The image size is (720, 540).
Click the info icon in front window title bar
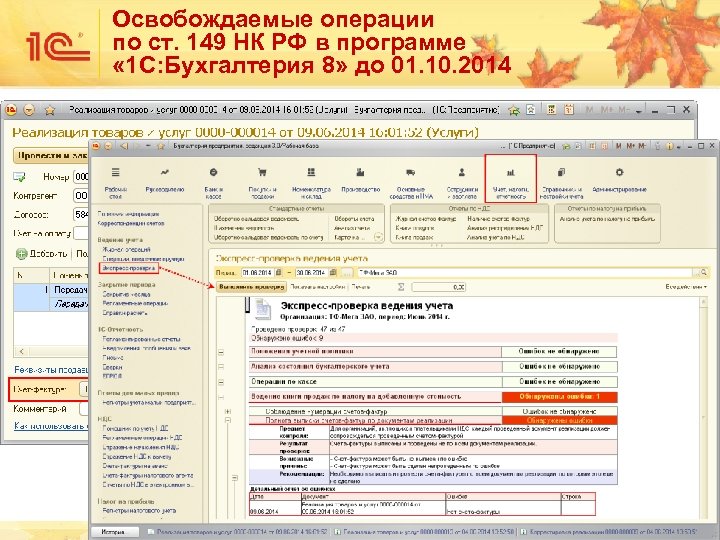pos(669,146)
